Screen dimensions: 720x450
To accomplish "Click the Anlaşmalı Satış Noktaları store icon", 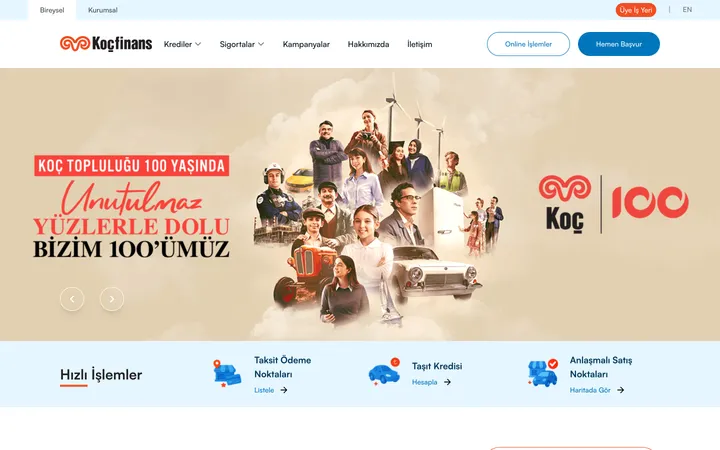I will (x=543, y=373).
